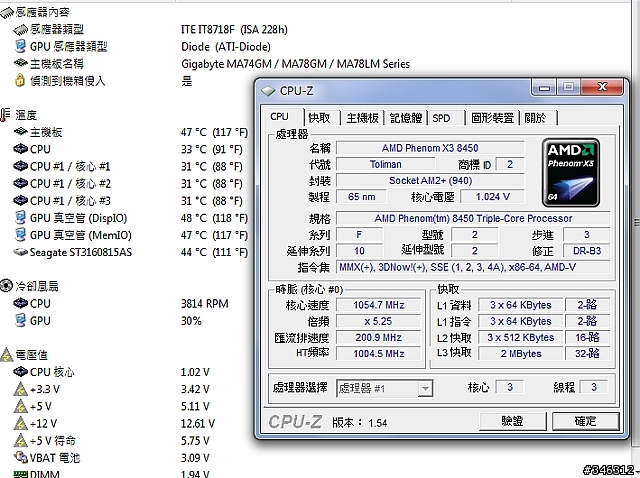Click the padlock icon for 偵測到機箱侵入

pyautogui.click(x=20, y=80)
